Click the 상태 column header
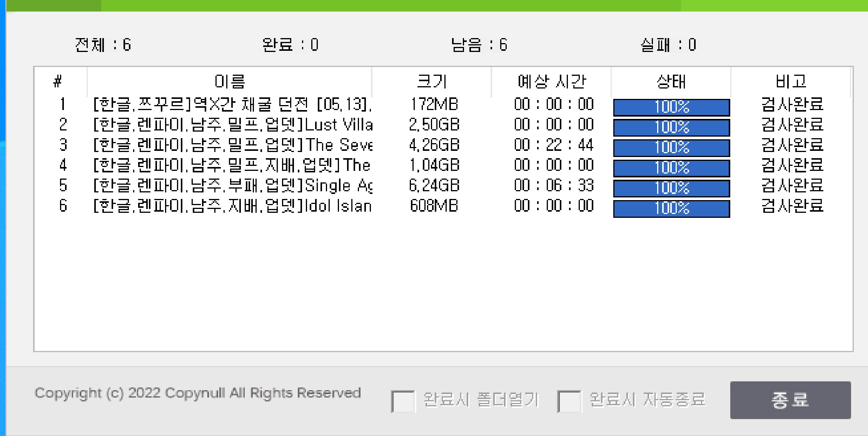 (671, 82)
